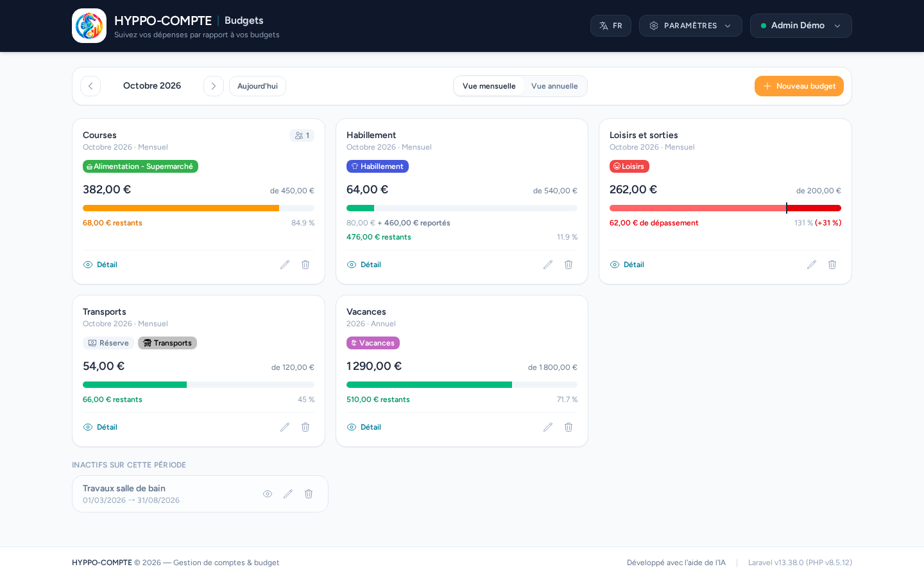The height and width of the screenshot is (578, 924).
Task: Delete the Courses budget via trash icon
Action: point(305,265)
